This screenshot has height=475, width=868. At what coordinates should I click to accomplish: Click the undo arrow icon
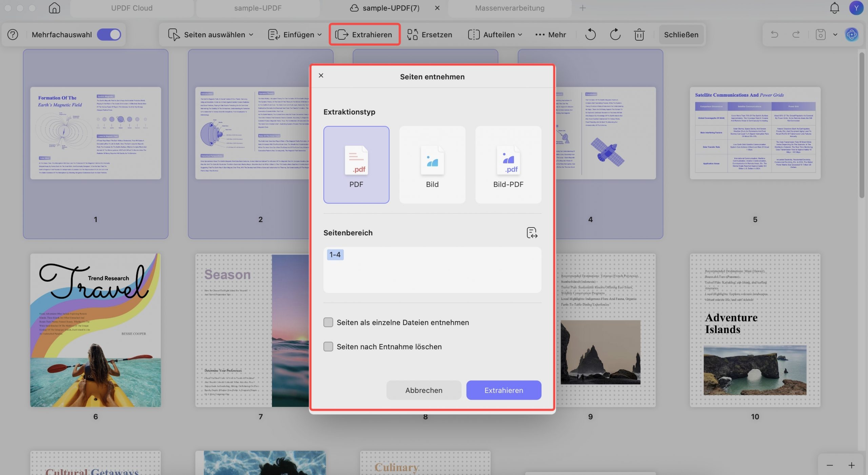point(774,35)
